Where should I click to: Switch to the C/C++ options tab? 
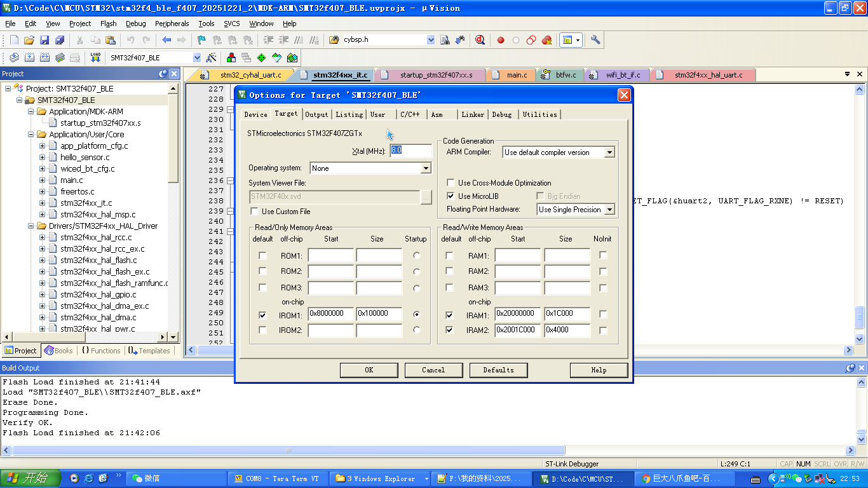point(410,114)
